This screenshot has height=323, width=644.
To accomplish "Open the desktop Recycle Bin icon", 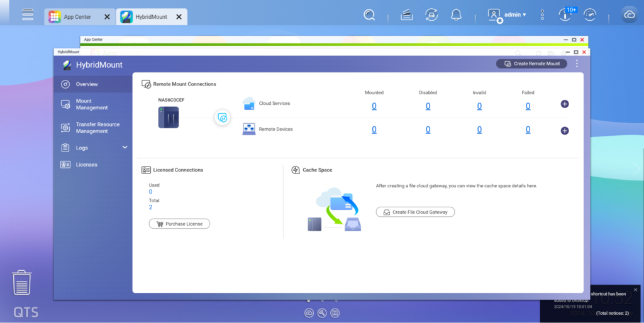I will point(22,283).
